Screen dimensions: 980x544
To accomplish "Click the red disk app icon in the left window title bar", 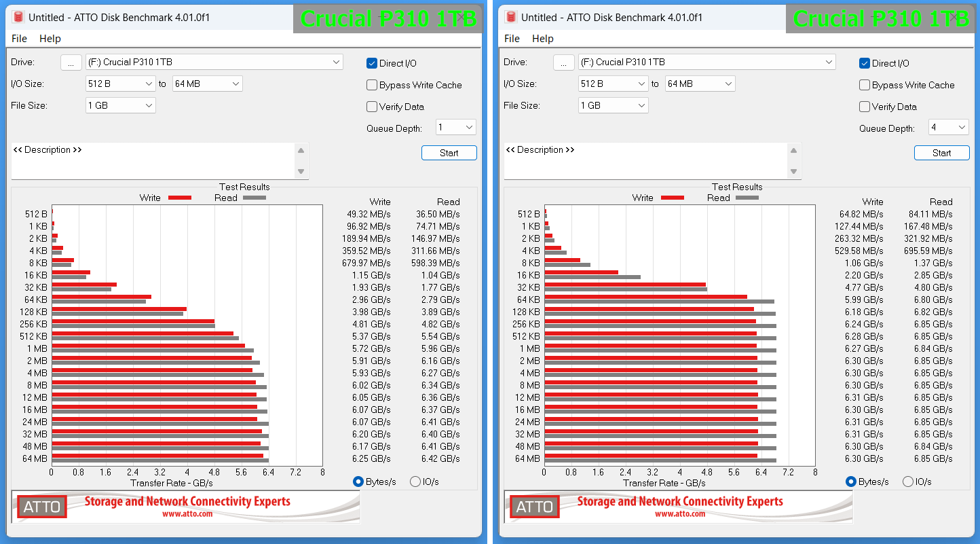I will (x=18, y=17).
